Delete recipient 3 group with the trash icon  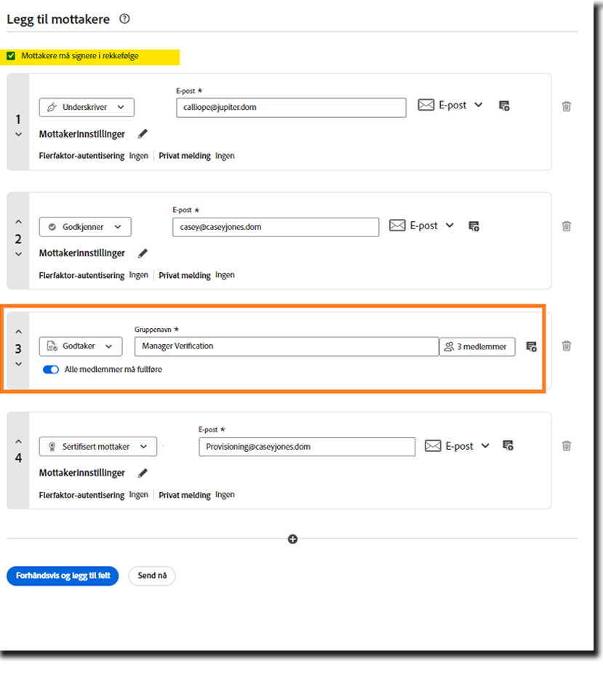[567, 346]
